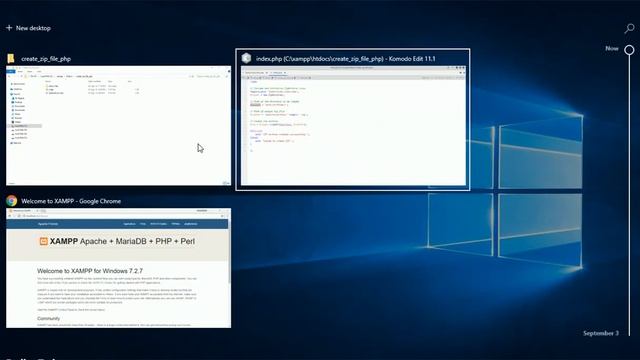Switch to the Komodo Edit index.php window thumbnail
The height and width of the screenshot is (360, 640).
(353, 126)
